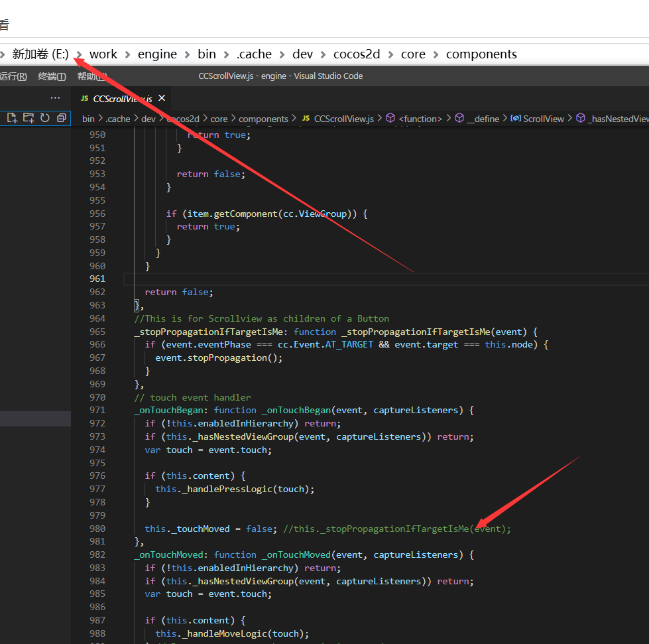Click CCScrollView.js in the editor breadcrumb
649x644 pixels.
point(343,119)
